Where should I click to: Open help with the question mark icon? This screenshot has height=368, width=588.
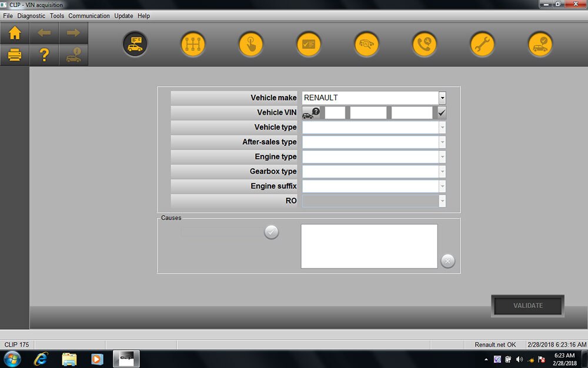[x=44, y=55]
